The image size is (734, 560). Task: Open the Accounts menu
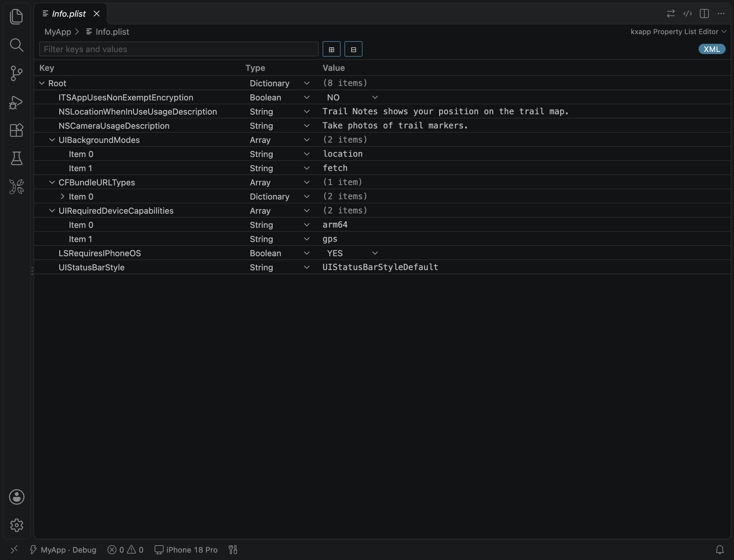pos(16,497)
